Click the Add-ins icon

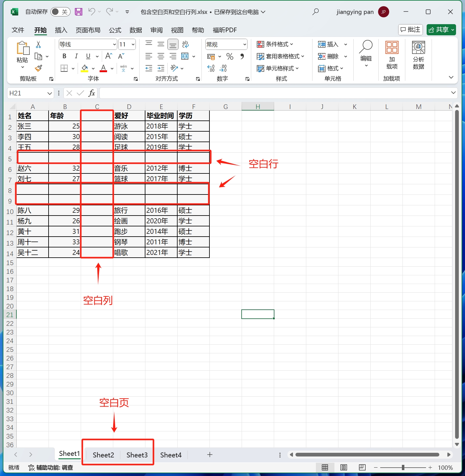(x=392, y=55)
